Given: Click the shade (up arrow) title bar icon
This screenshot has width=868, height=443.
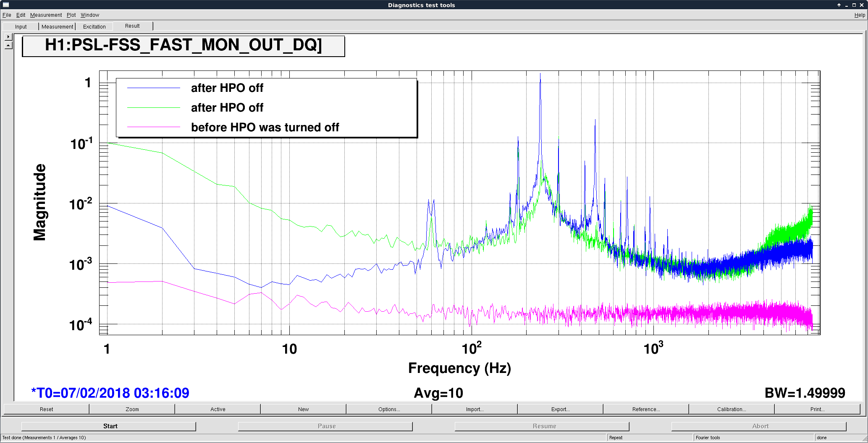Looking at the screenshot, I should coord(839,5).
